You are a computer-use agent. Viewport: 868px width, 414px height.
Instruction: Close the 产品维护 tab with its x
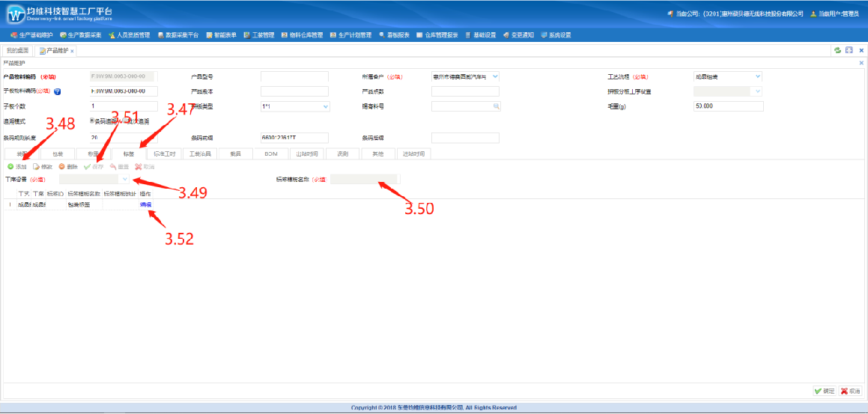tap(72, 51)
